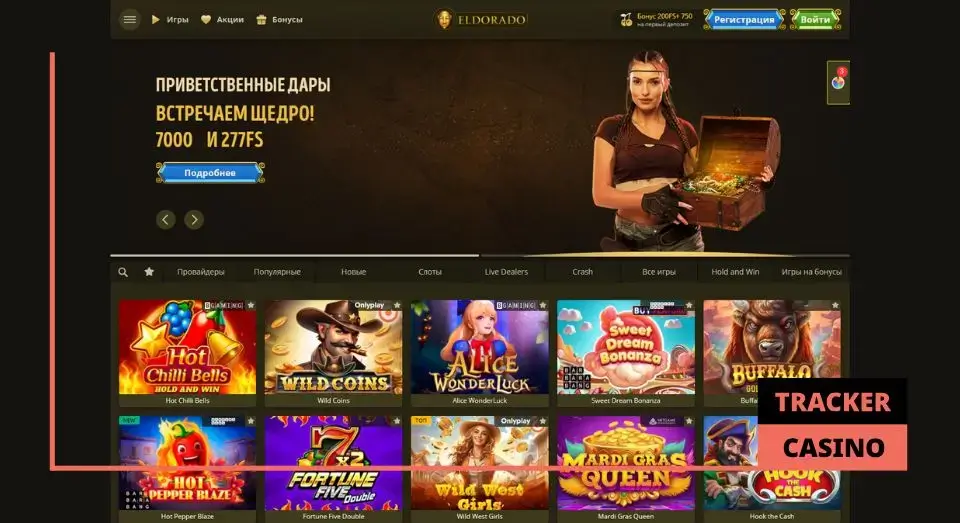Click the Регистрация button
The width and height of the screenshot is (960, 523).
pos(744,20)
